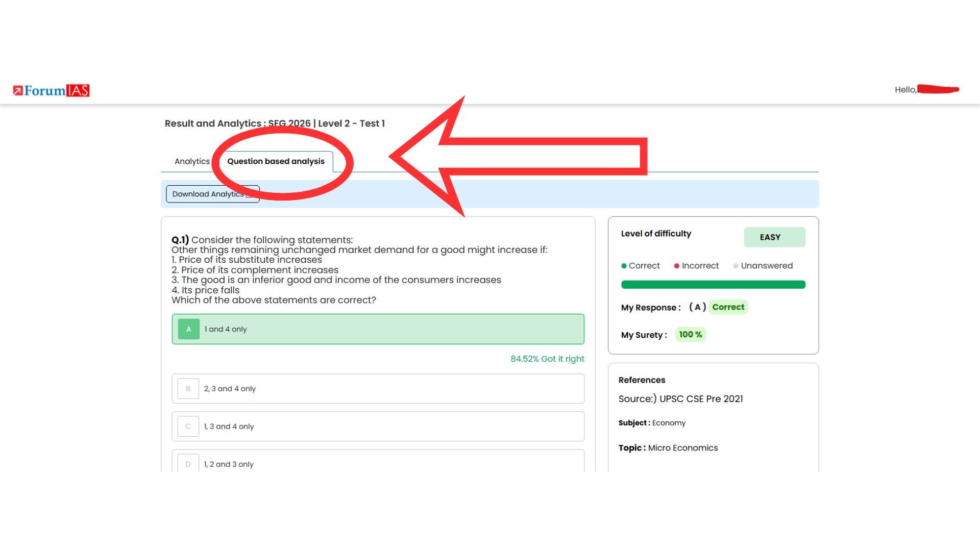Select option C letter box

pos(188,427)
